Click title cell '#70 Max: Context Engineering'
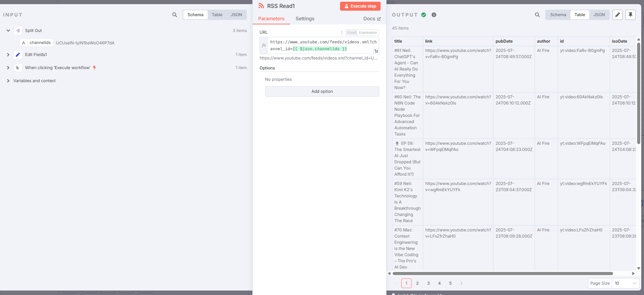Viewport: 644px width, 295px height. click(x=407, y=248)
